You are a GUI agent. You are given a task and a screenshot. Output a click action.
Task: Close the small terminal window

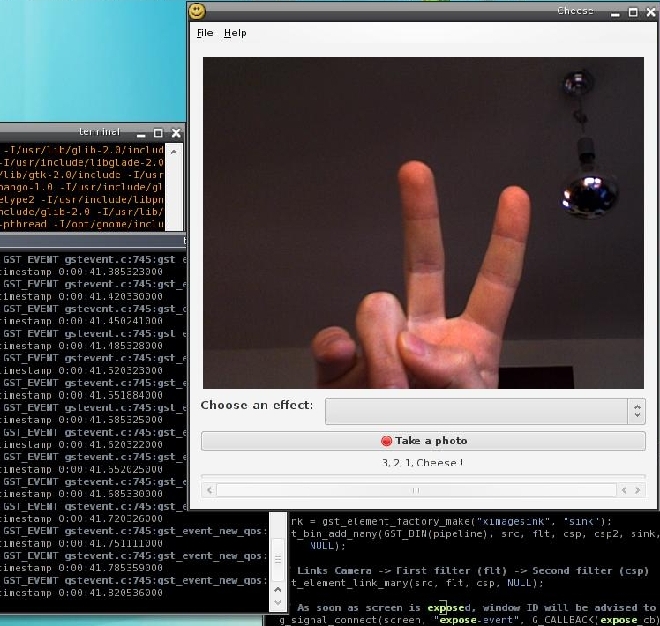176,133
